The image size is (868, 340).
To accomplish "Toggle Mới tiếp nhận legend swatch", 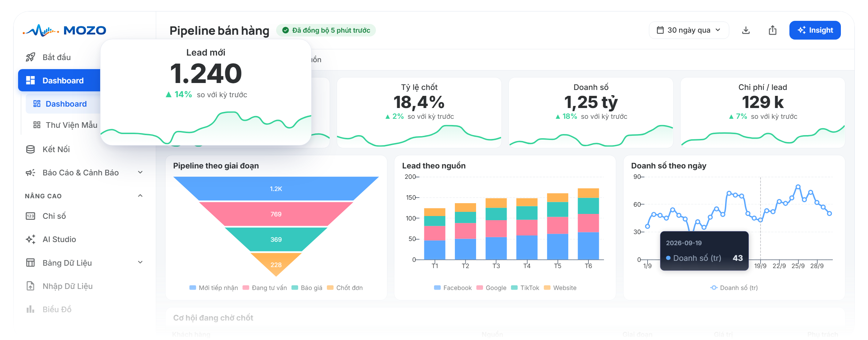I will click(193, 288).
